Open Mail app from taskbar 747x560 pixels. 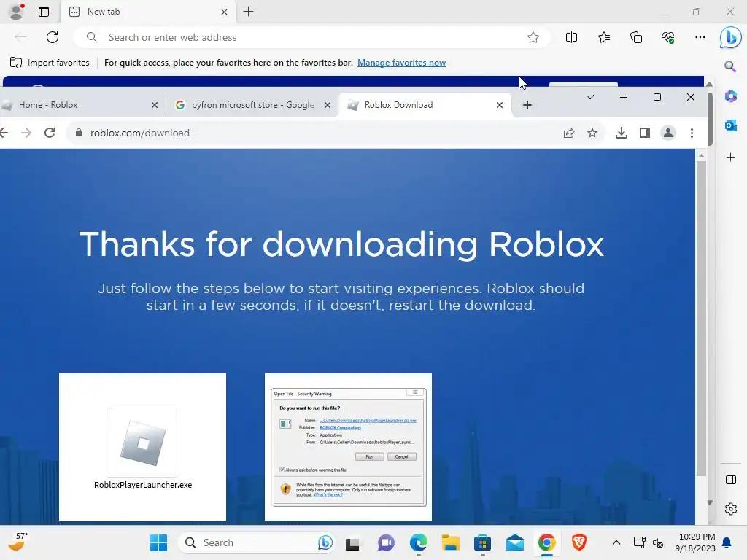coord(514,542)
